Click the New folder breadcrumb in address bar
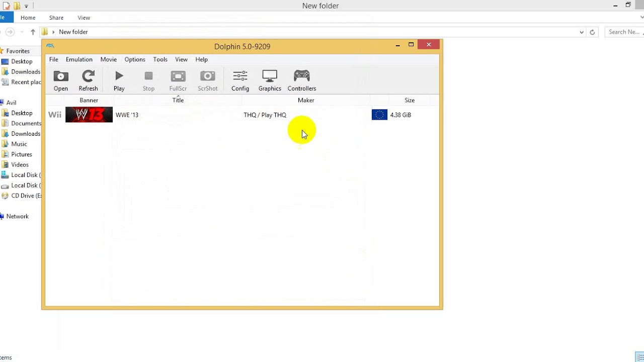Screen dimensions: 644x362 73,32
